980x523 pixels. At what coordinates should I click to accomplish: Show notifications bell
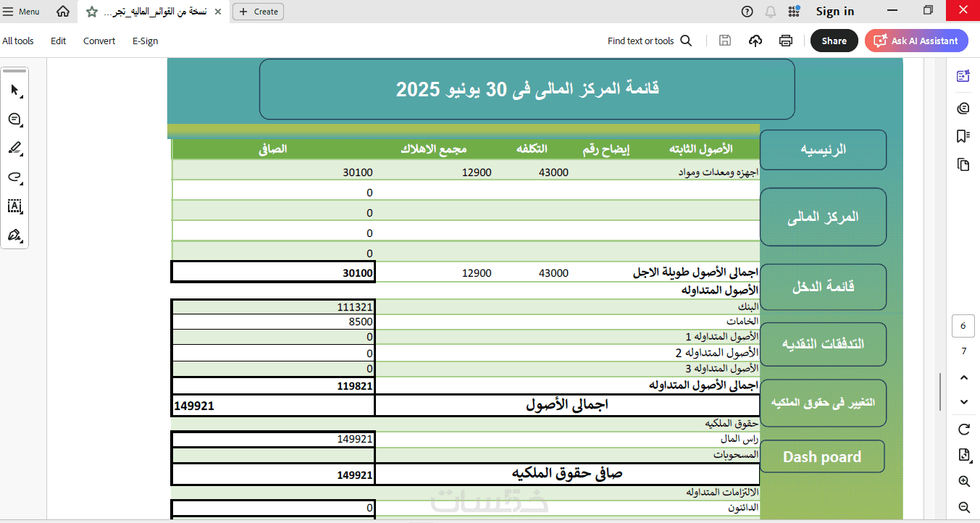click(x=771, y=12)
